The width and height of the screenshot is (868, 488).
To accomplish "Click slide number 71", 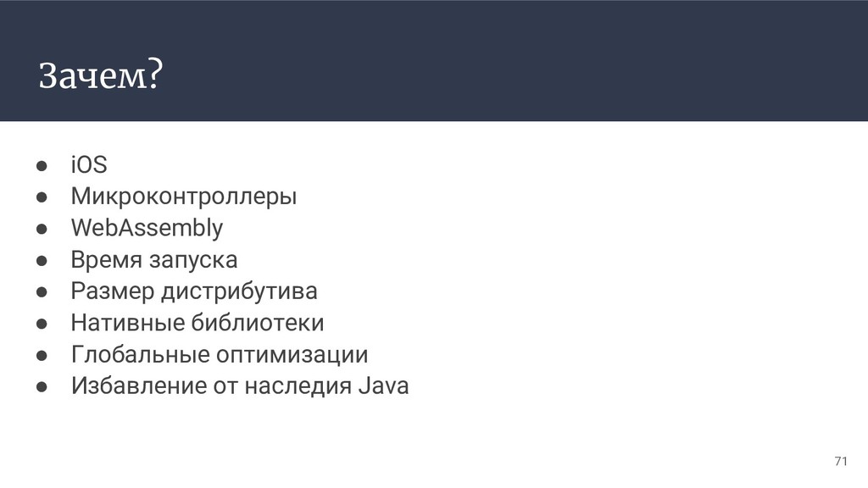I will click(x=841, y=461).
